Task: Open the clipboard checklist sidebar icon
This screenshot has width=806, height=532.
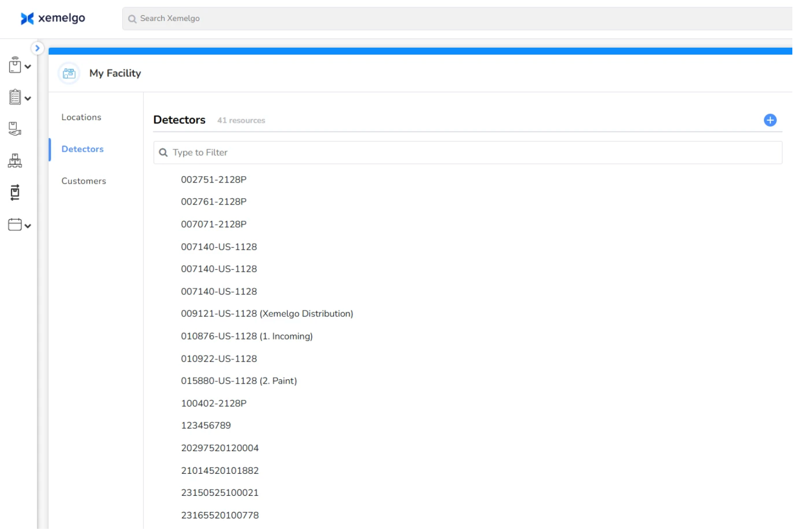Action: point(15,97)
